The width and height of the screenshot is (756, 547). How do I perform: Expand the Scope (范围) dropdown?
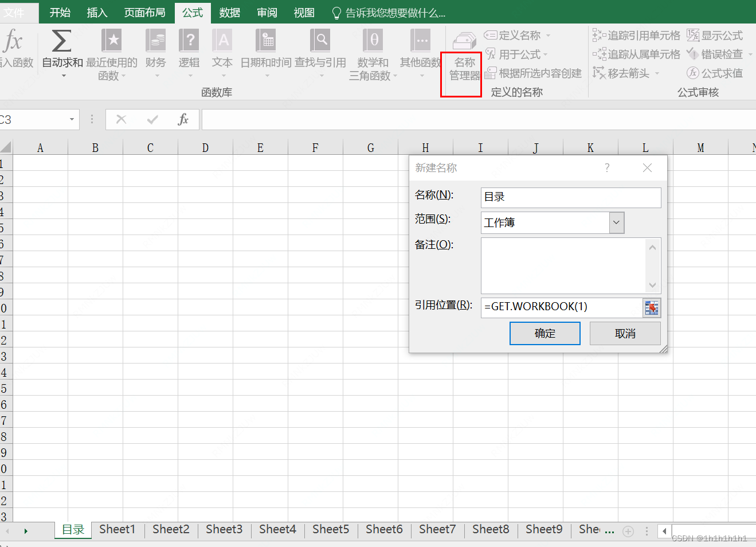617,222
